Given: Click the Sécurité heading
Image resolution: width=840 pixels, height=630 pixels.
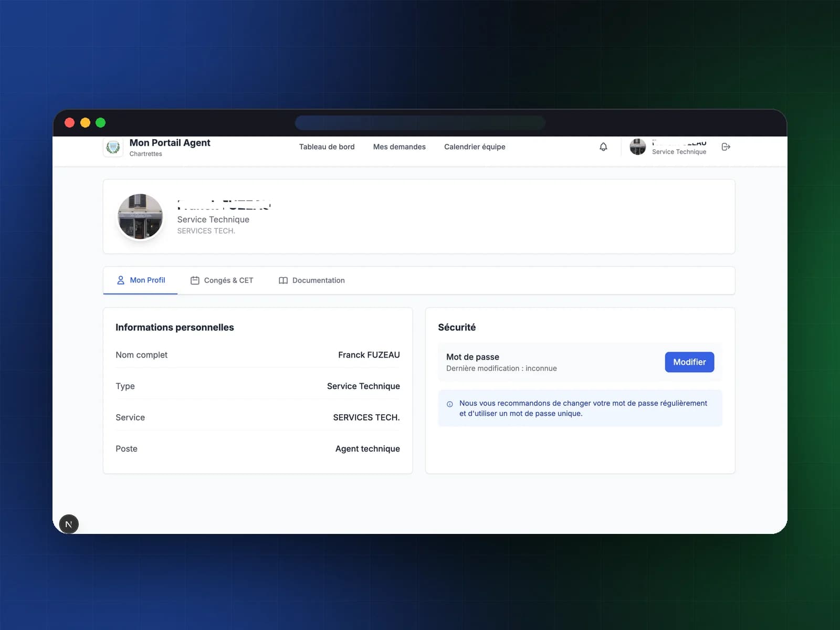Looking at the screenshot, I should pos(457,328).
